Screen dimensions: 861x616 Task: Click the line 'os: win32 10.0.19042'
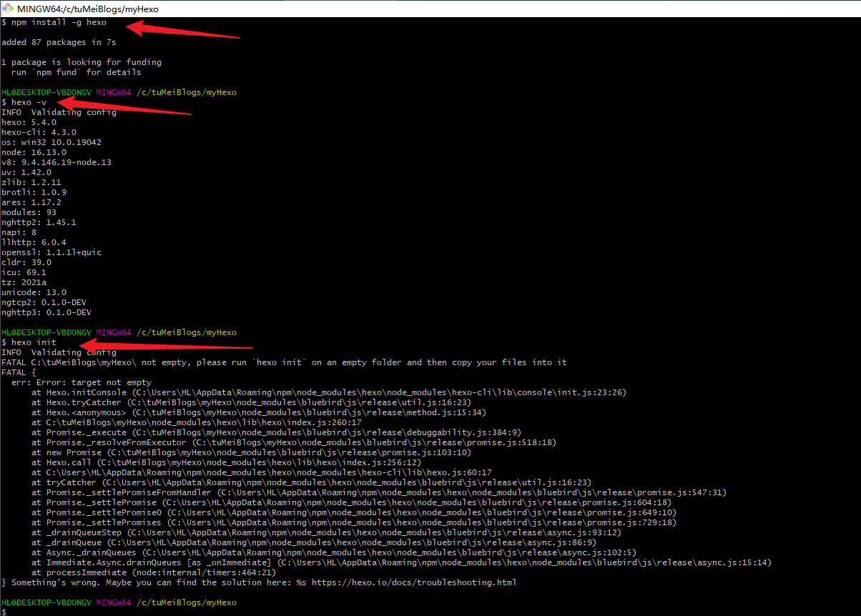[51, 142]
